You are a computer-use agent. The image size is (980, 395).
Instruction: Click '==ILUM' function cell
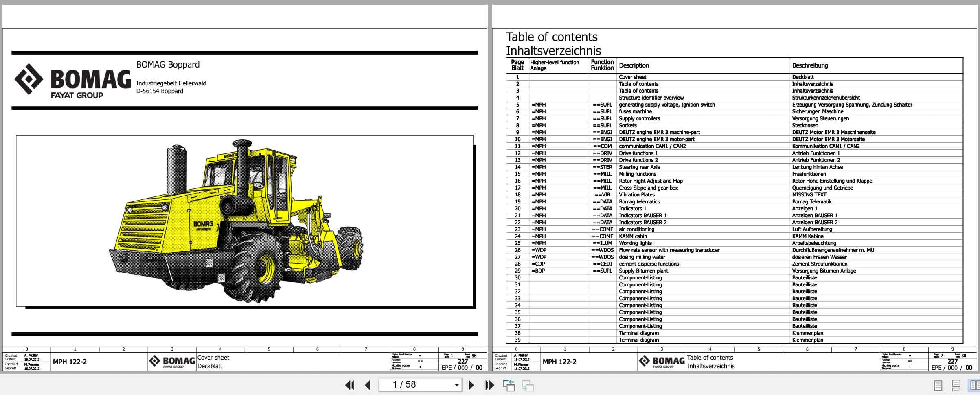click(x=603, y=243)
